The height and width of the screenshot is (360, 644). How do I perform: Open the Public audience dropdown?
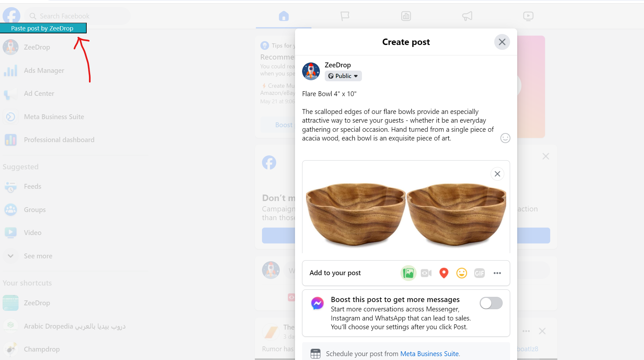pyautogui.click(x=343, y=76)
